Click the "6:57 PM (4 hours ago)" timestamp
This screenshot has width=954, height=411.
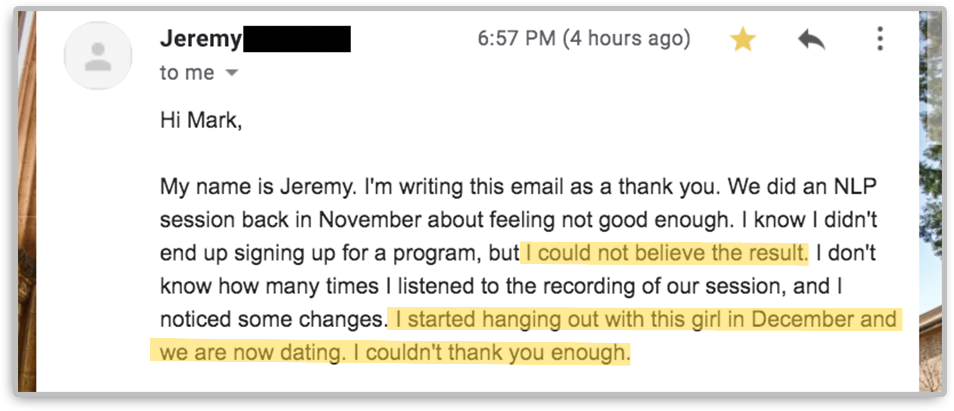coord(583,39)
